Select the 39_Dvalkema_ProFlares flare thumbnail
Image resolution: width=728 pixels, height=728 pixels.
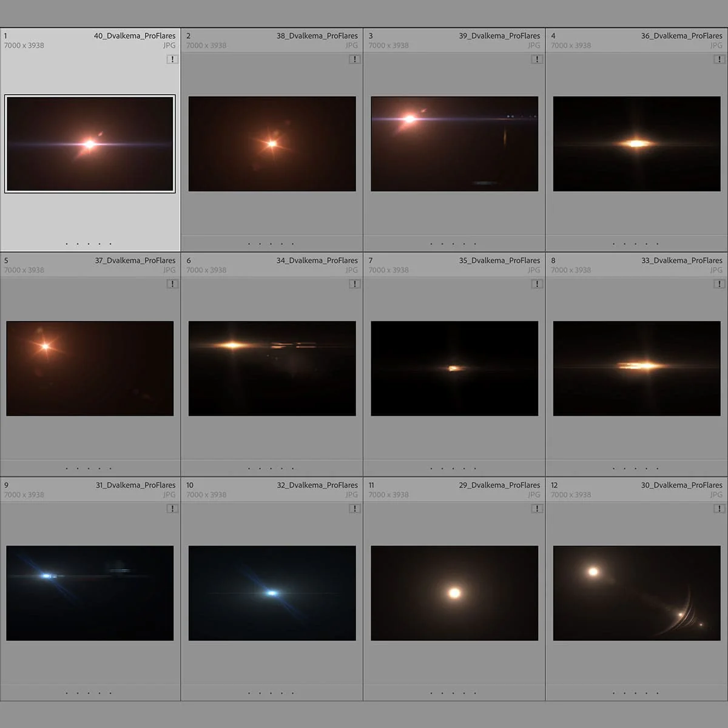(454, 144)
